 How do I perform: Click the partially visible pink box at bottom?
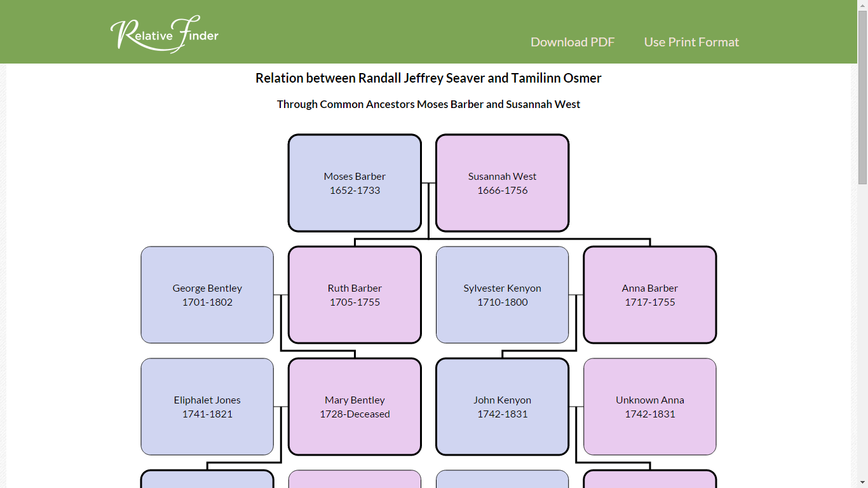[x=355, y=480]
